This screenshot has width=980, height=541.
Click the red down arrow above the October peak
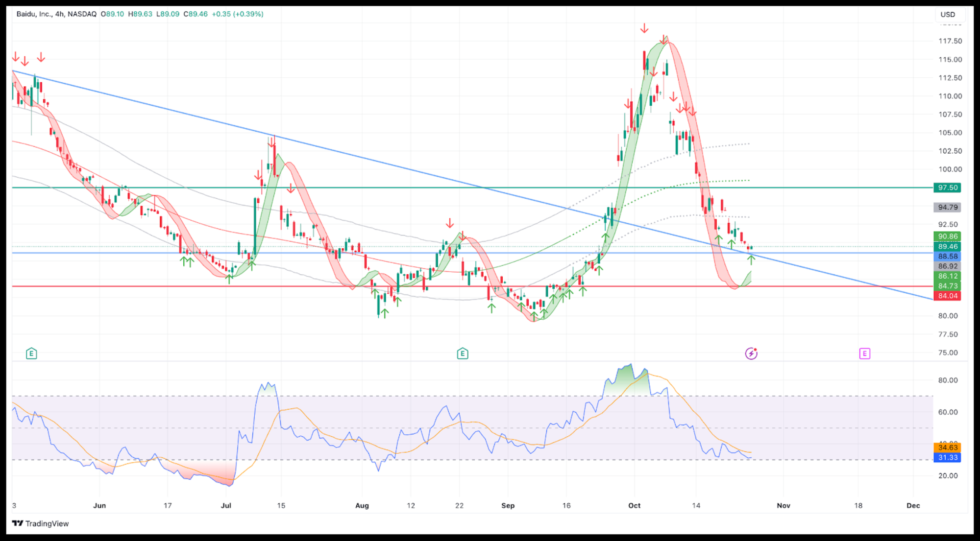tap(644, 29)
